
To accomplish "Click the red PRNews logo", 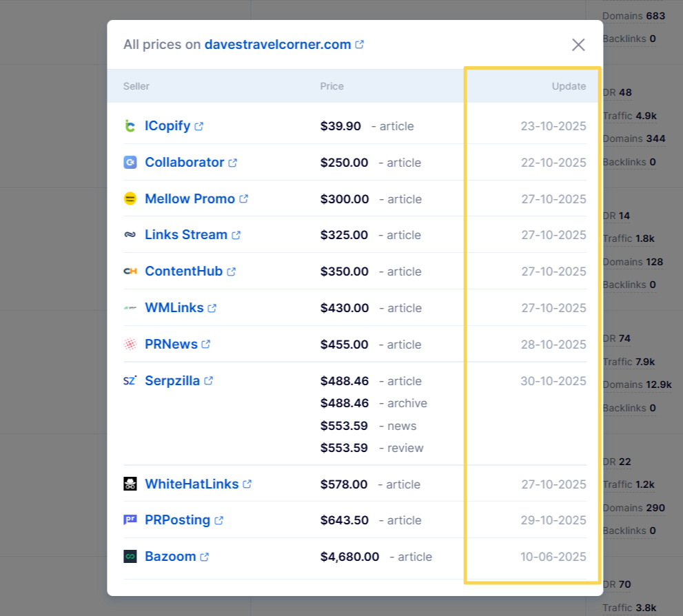I will click(x=129, y=344).
